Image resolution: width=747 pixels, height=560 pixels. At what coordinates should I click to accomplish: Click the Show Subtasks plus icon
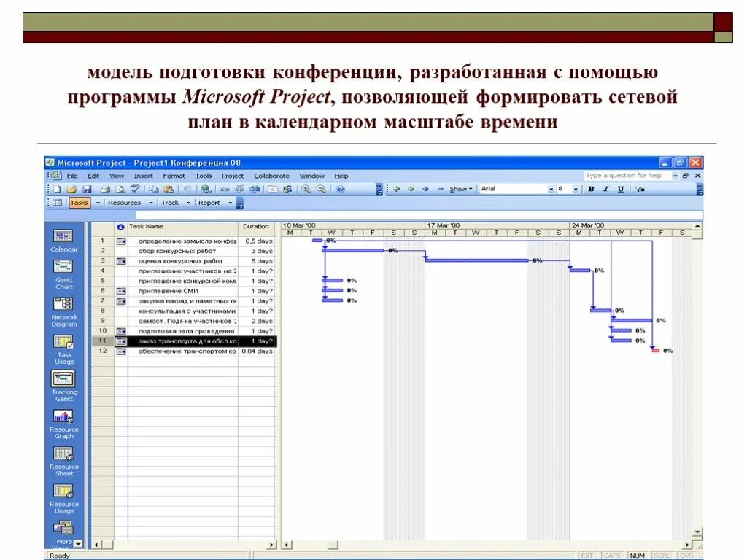tap(425, 189)
